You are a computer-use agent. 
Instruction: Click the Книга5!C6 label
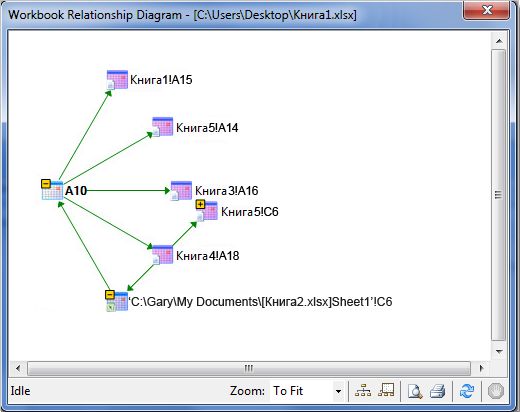250,212
